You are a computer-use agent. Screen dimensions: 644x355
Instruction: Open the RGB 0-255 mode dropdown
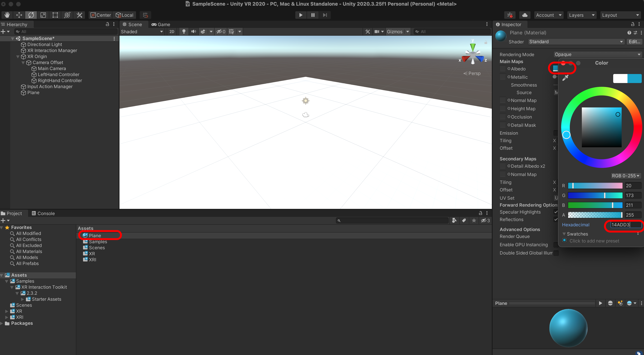[x=626, y=176]
